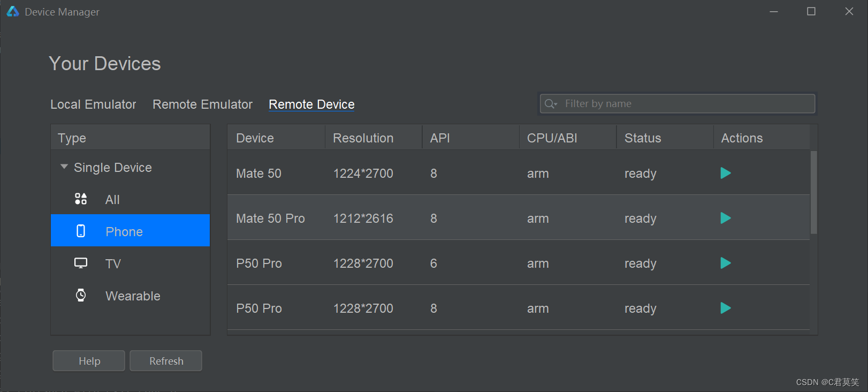Screen dimensions: 868x392
Task: Click the Device column header
Action: pos(276,138)
